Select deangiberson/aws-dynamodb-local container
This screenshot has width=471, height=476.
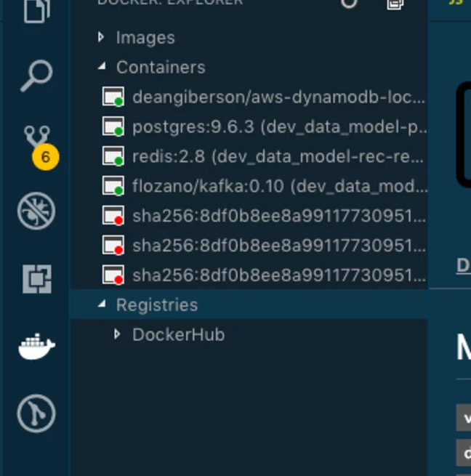tap(249, 97)
